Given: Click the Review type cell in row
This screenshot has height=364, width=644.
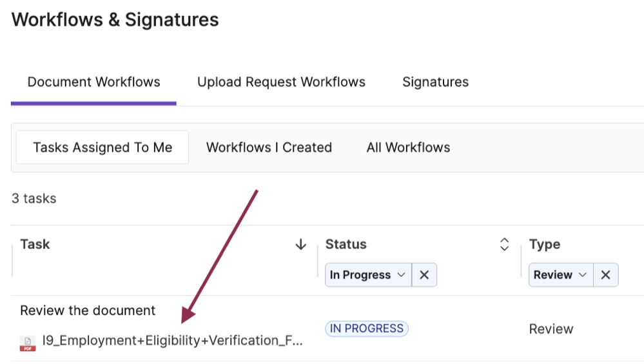Looking at the screenshot, I should [551, 329].
